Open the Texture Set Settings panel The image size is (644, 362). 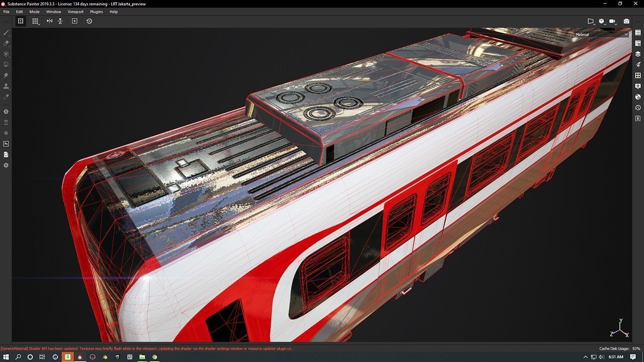coord(638,43)
